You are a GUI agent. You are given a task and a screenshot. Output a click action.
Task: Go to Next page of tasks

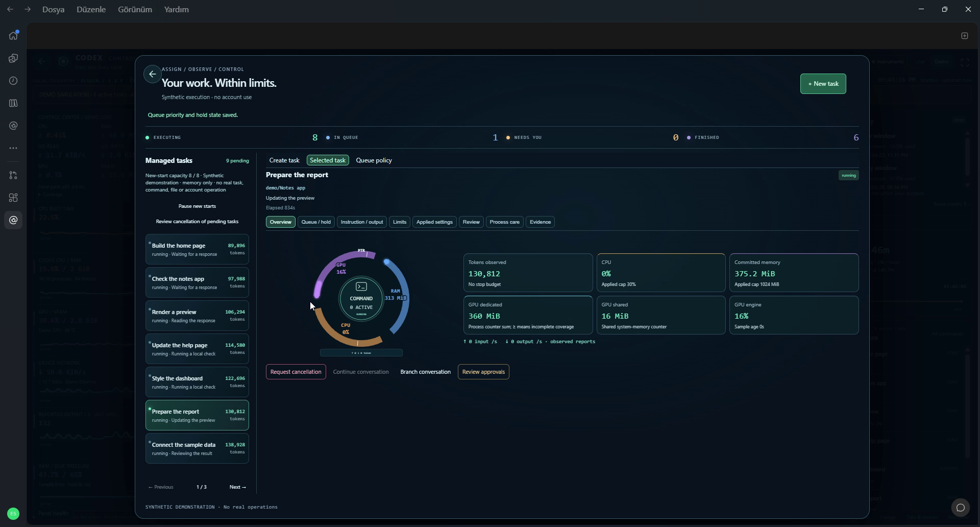click(237, 487)
